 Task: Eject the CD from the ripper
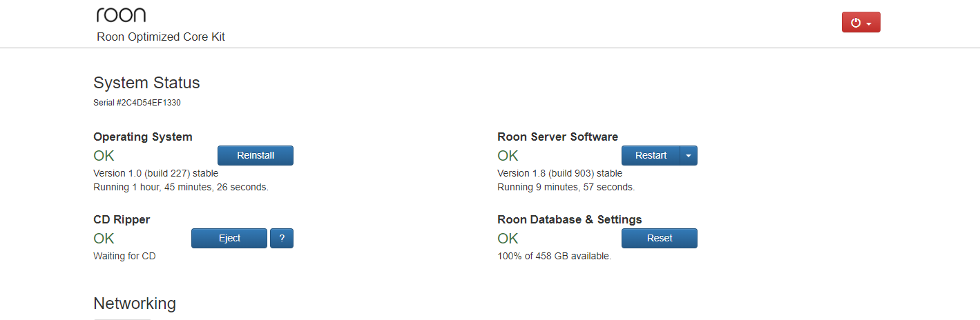(229, 238)
